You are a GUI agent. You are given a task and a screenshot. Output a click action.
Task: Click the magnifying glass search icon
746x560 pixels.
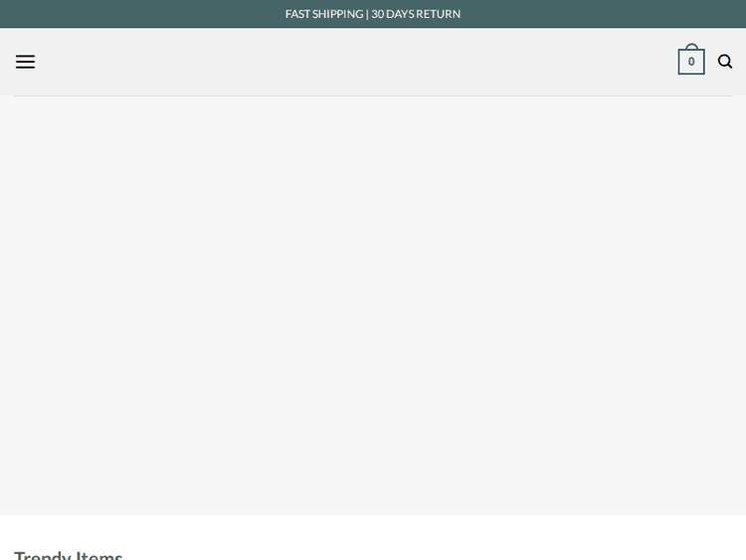[725, 62]
